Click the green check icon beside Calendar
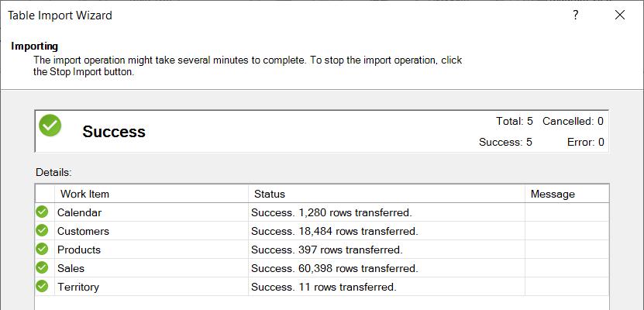644x310 pixels. (x=42, y=212)
